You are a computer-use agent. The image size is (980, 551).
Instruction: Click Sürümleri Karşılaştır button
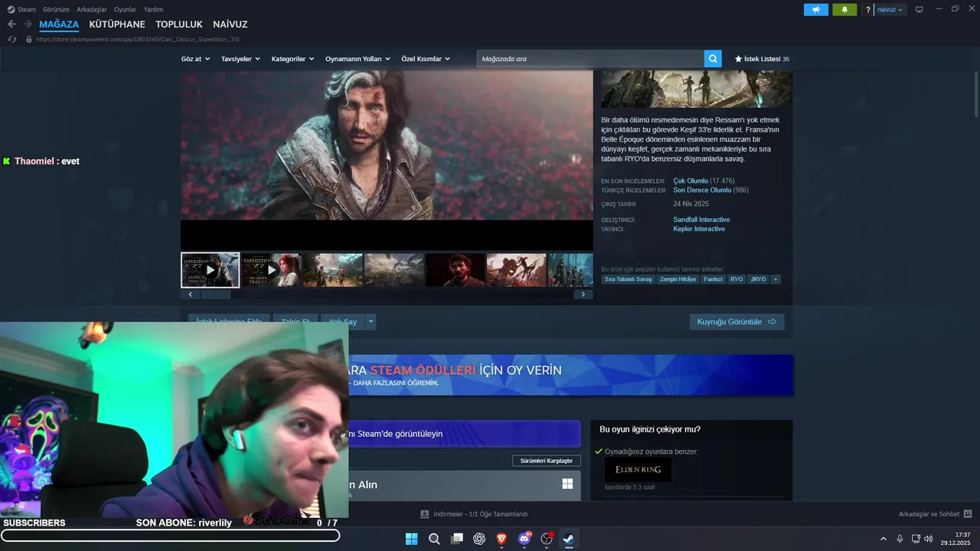click(547, 461)
